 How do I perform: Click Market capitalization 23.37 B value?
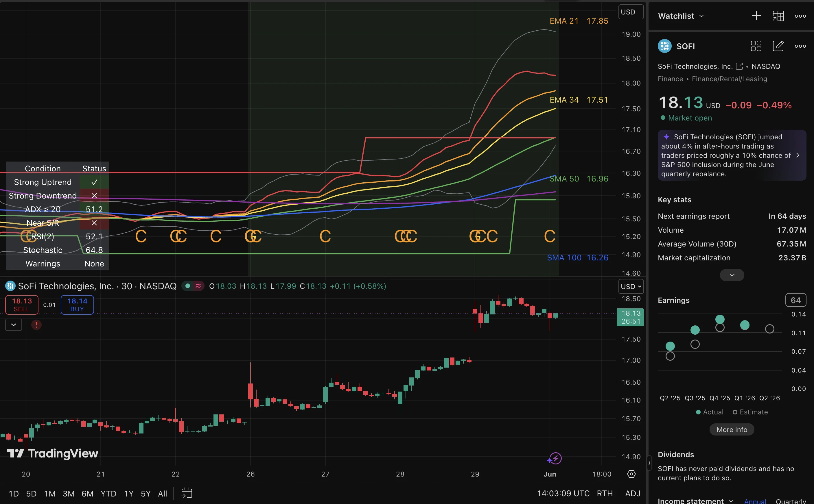click(x=792, y=258)
